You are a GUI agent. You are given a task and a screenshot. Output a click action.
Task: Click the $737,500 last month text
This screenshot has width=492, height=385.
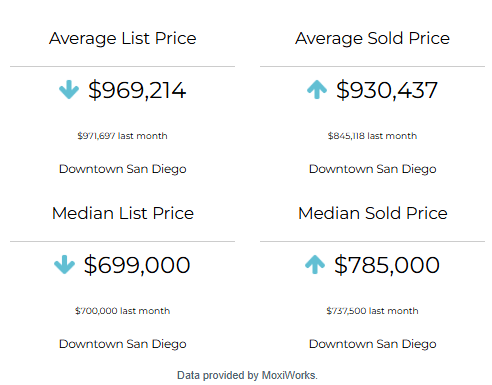372,311
